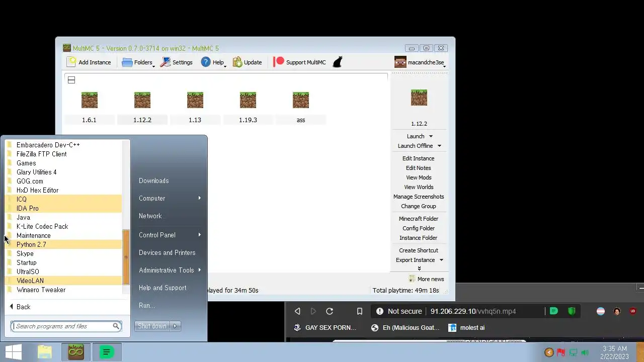Expand more instance toolbar actions chevron
Screen dimensions: 644x362
click(419, 268)
